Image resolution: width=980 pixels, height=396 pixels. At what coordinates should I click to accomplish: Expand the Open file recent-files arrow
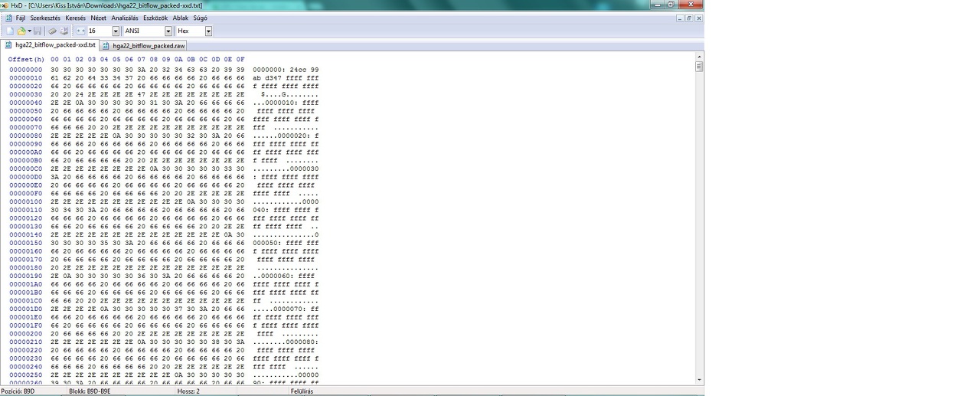pyautogui.click(x=29, y=31)
